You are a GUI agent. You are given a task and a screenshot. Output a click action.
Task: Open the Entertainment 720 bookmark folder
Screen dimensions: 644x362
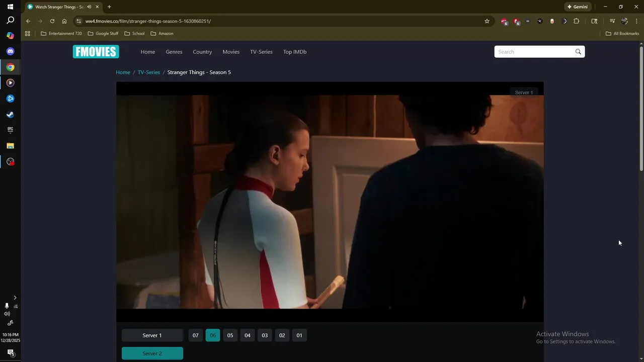click(x=61, y=34)
